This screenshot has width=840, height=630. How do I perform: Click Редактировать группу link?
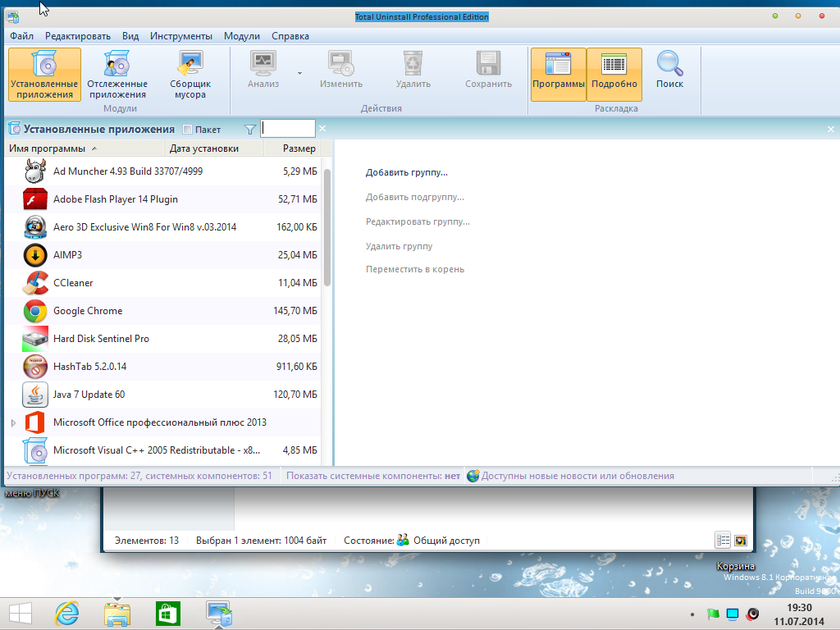[418, 221]
